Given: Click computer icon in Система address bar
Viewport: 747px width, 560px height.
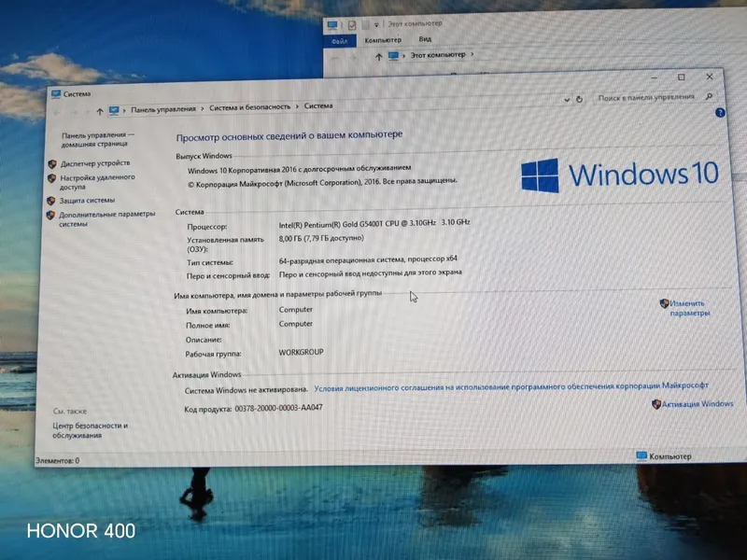Looking at the screenshot, I should click(114, 111).
